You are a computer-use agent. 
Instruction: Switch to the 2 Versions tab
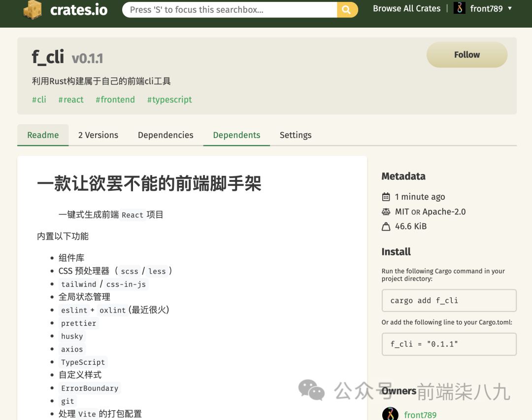(x=98, y=135)
